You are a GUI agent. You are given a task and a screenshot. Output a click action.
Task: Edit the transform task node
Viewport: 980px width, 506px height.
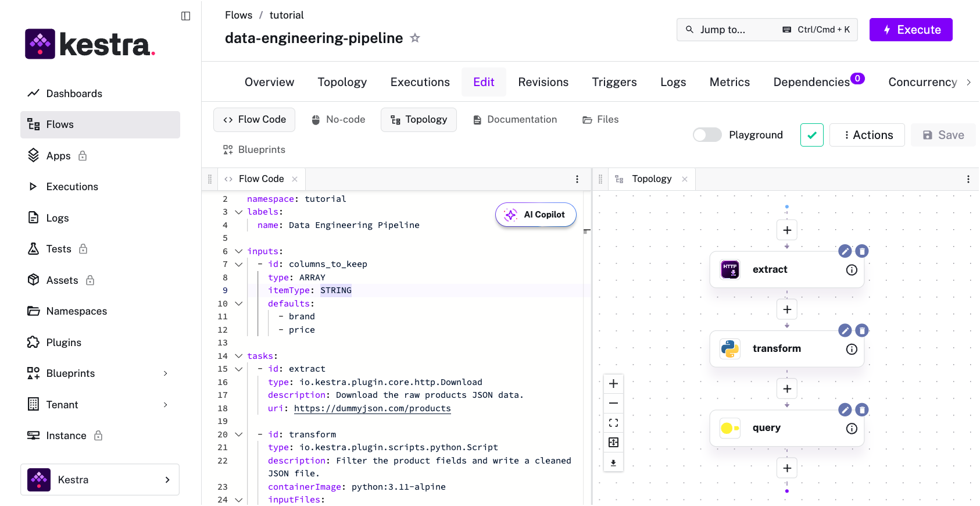(845, 330)
